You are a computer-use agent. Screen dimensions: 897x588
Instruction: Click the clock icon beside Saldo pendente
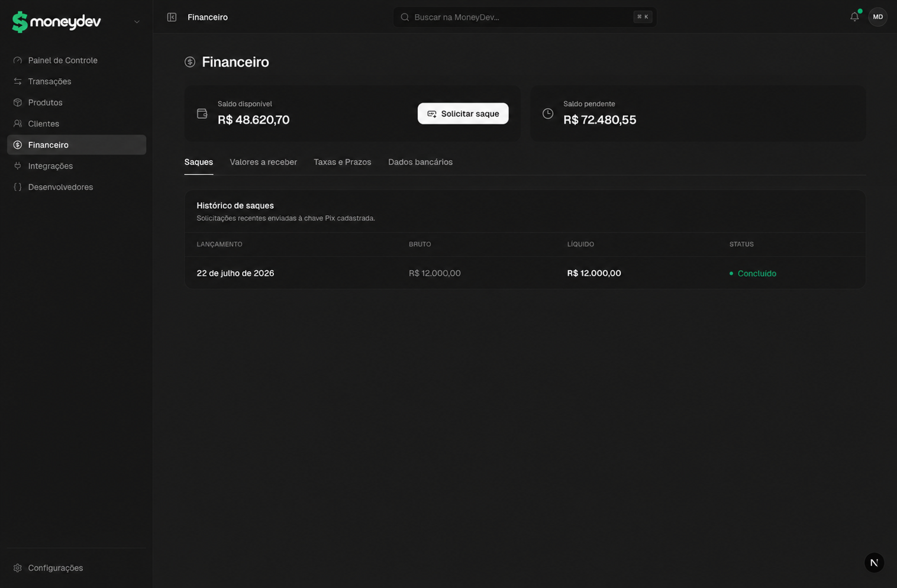point(548,114)
